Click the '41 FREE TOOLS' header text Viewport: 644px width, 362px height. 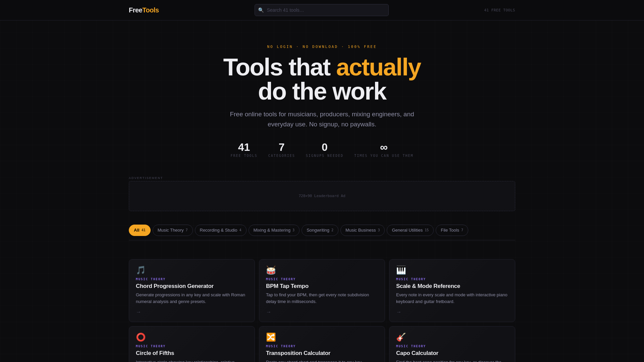pos(499,10)
